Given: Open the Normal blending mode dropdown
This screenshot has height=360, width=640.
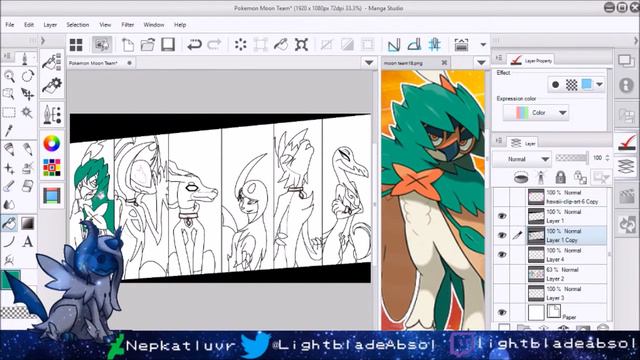Looking at the screenshot, I should [522, 159].
